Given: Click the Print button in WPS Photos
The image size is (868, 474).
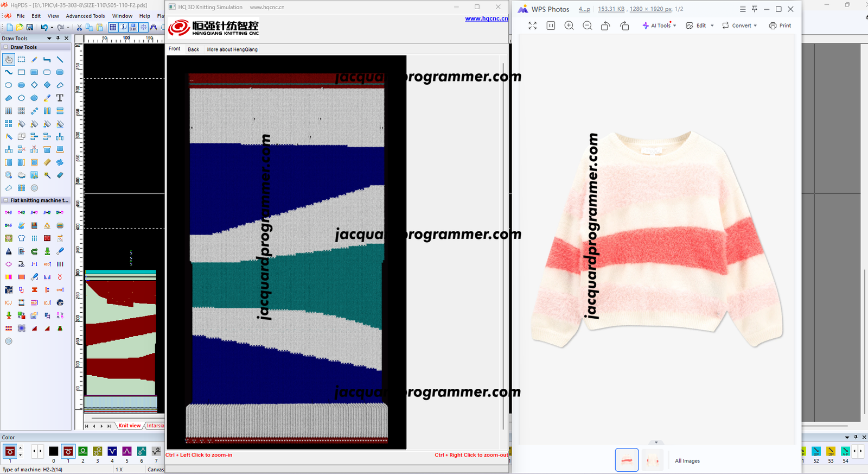Looking at the screenshot, I should tap(780, 26).
